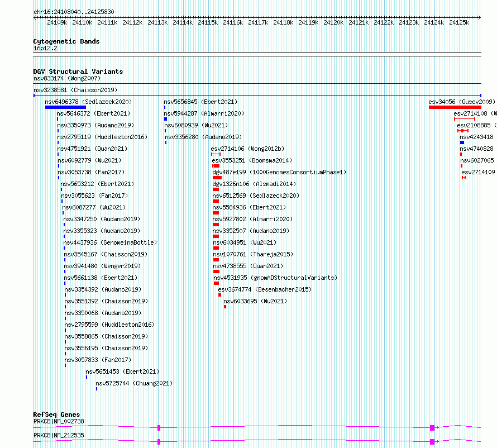Click nsv6512569 (Sedlazeck2020) label
The width and height of the screenshot is (497, 448).
[256, 196]
